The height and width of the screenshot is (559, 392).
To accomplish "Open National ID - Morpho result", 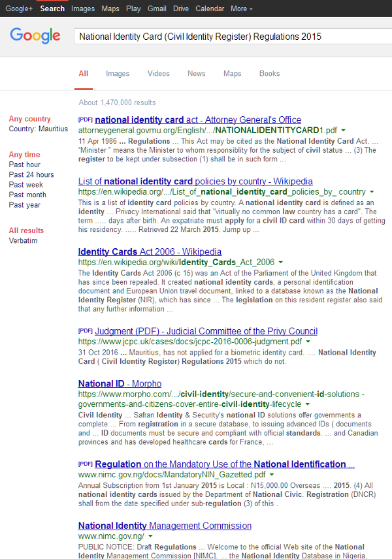I will pos(120,384).
